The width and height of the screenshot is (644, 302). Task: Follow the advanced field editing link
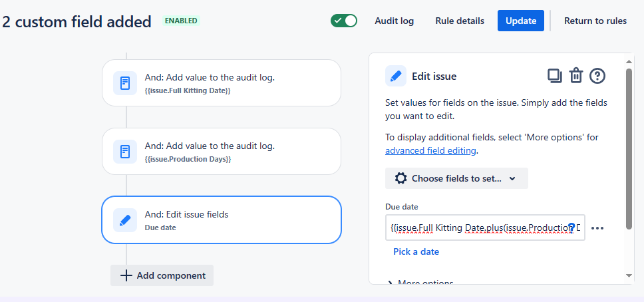(430, 150)
